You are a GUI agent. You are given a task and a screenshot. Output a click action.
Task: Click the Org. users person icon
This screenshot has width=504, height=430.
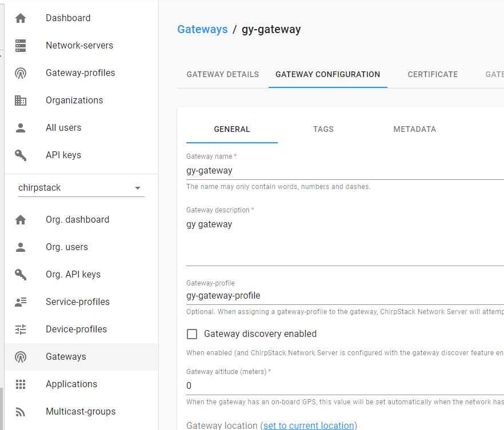click(21, 247)
